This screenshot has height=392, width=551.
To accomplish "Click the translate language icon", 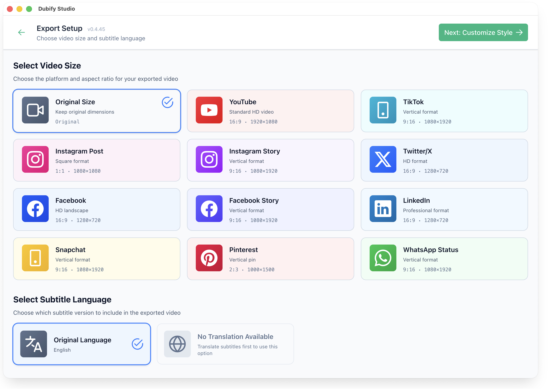I will [34, 344].
